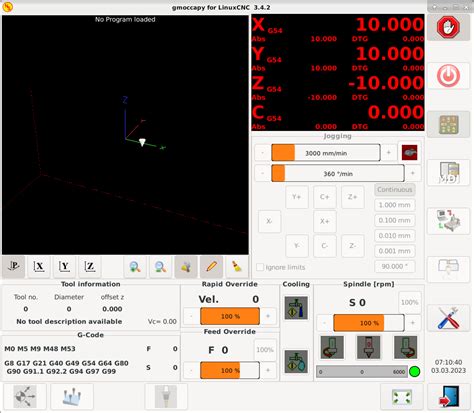Screen dimensions: 474x413
Task: Toggle flood coolant on
Action: point(296,307)
